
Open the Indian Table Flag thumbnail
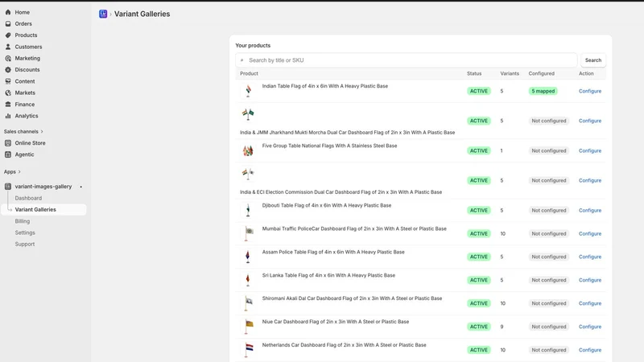click(x=248, y=91)
